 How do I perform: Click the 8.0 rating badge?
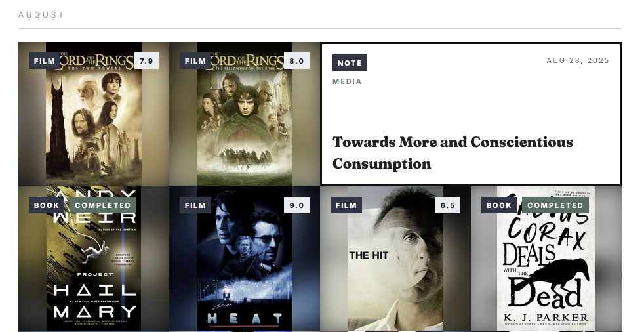click(296, 61)
